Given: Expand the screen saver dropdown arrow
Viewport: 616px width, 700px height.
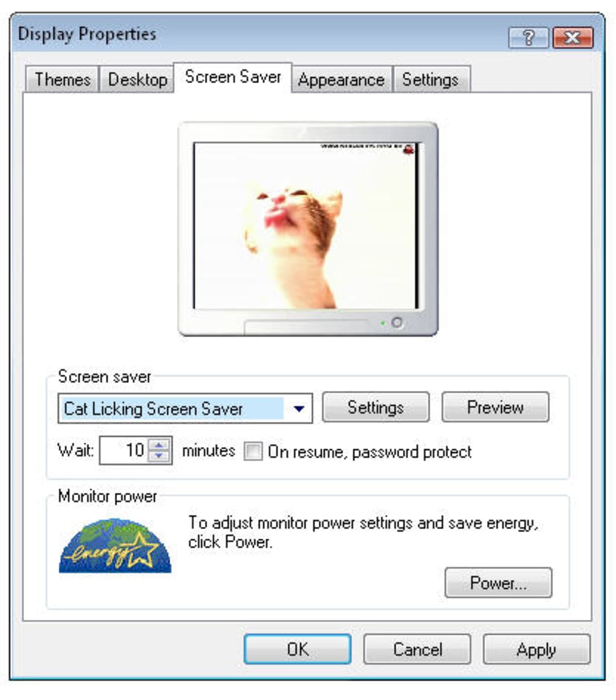Looking at the screenshot, I should pos(298,408).
